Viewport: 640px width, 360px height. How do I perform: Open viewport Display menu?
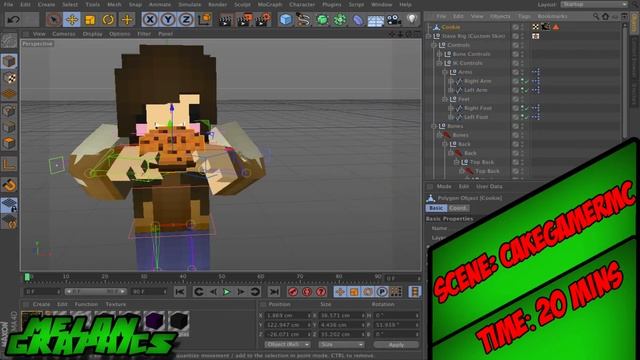(x=93, y=34)
